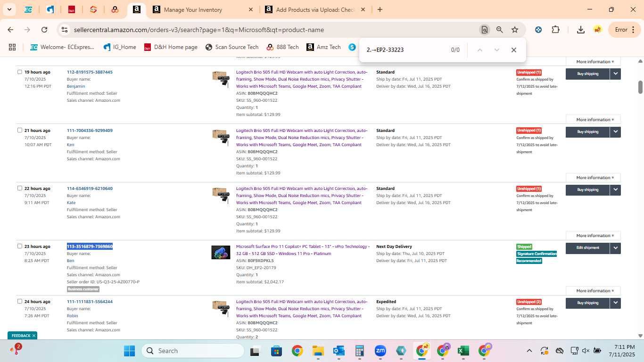644x362 pixels.
Task: Open 888 Tech bookmark
Action: tap(282, 47)
